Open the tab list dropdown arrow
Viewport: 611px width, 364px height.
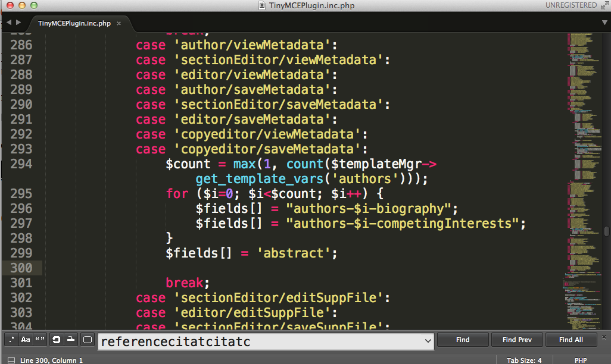coord(604,23)
